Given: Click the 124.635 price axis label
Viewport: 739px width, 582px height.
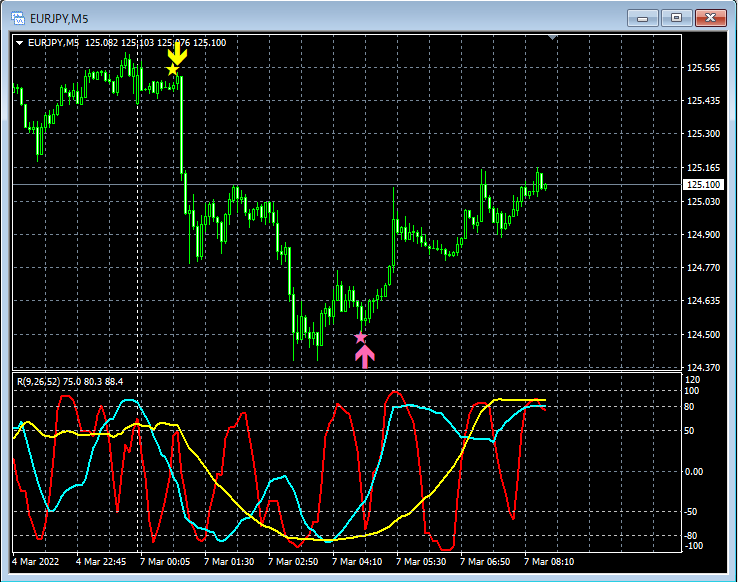Looking at the screenshot, I should [x=703, y=301].
